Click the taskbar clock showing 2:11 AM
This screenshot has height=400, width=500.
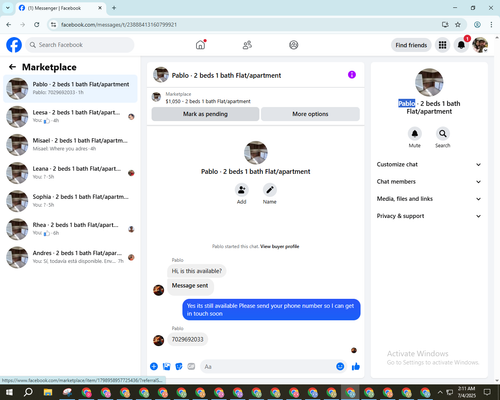pyautogui.click(x=467, y=392)
